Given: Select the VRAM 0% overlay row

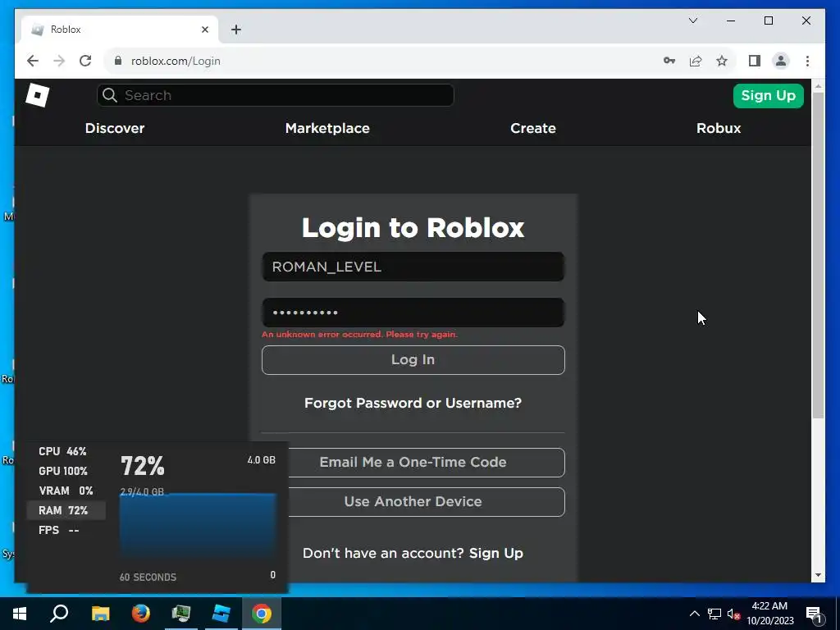Looking at the screenshot, I should point(66,491).
